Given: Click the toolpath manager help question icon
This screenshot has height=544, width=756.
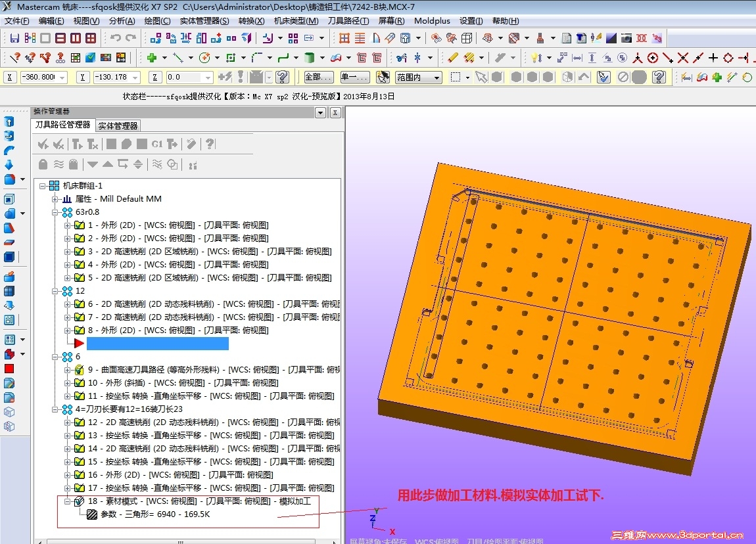Looking at the screenshot, I should click(x=210, y=144).
